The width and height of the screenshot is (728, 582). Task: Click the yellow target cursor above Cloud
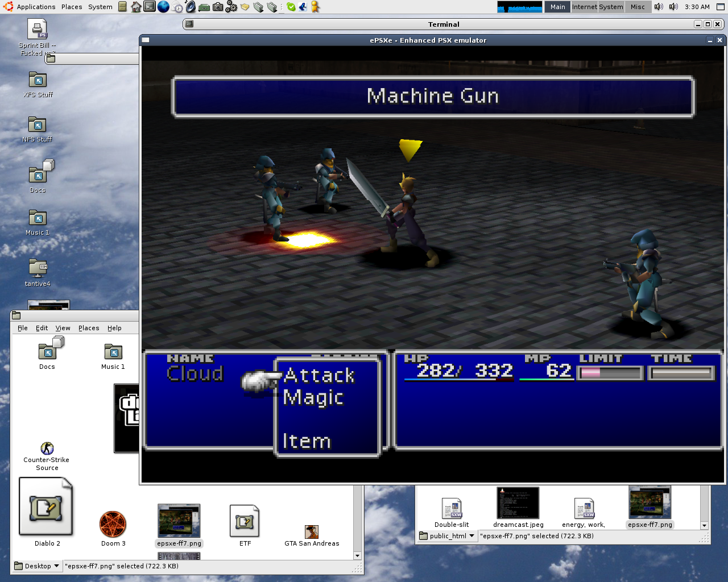point(410,150)
